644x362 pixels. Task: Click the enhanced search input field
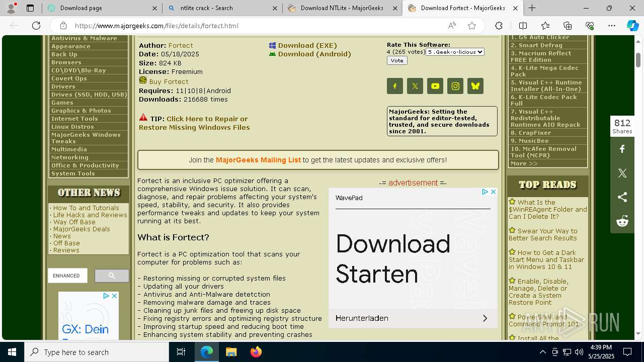tap(67, 276)
